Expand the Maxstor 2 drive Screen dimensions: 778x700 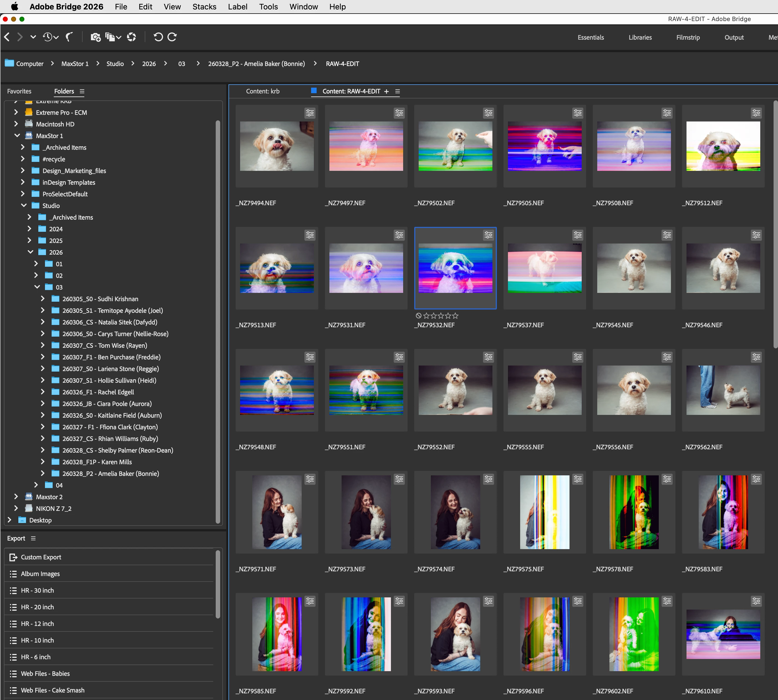tap(16, 497)
